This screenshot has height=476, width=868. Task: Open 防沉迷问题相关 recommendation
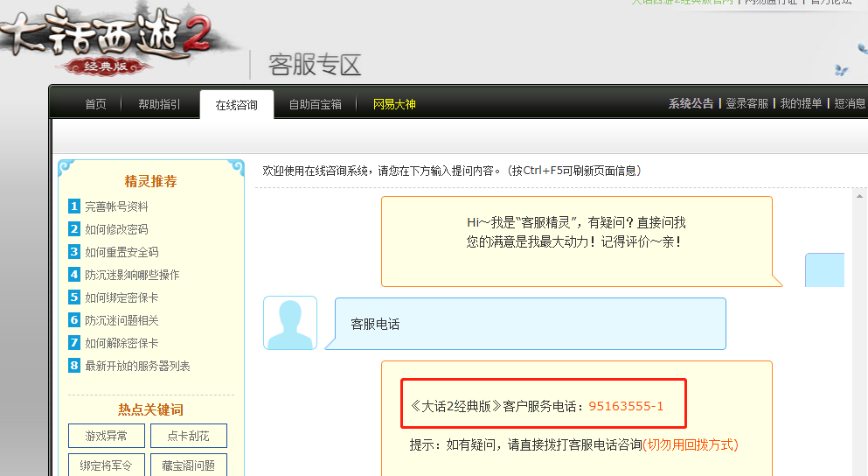click(122, 320)
